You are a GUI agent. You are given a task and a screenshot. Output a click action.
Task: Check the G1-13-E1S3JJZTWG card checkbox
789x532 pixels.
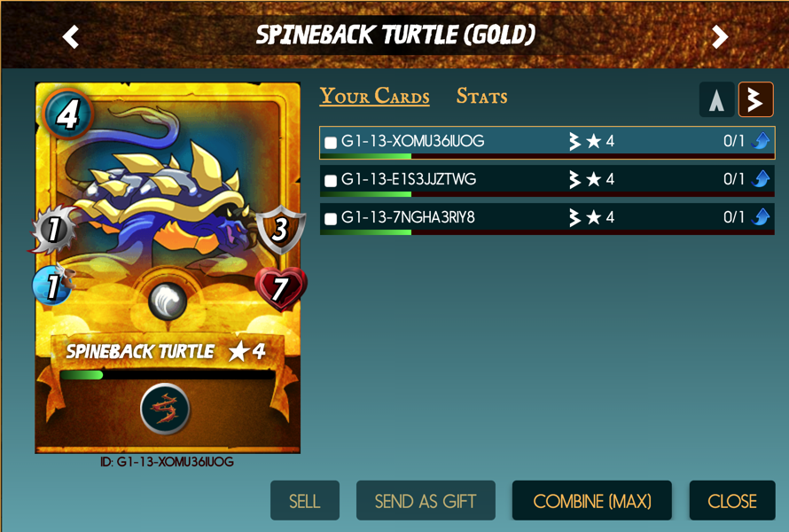point(331,181)
